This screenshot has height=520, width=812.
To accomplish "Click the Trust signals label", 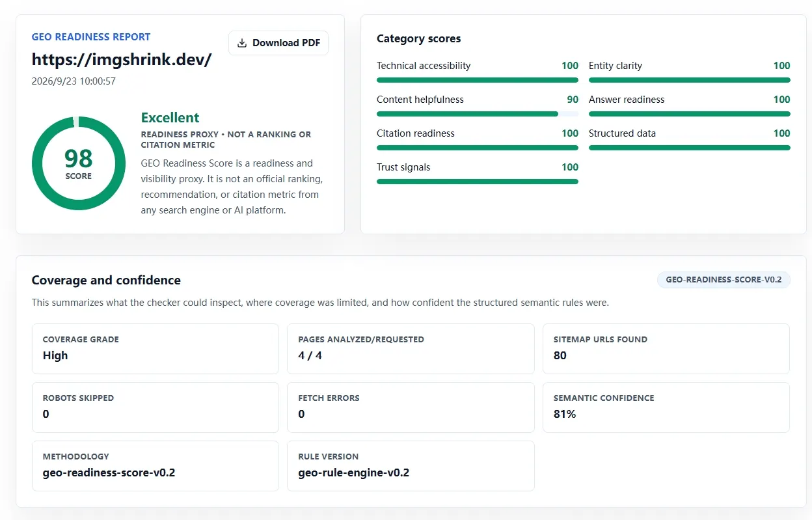I will tap(403, 167).
